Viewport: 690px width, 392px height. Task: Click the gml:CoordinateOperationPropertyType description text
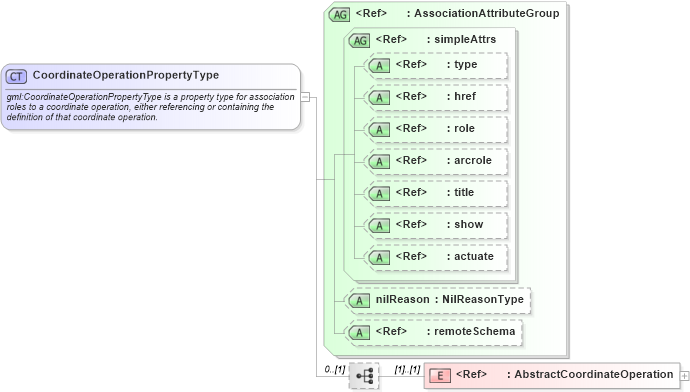coord(150,107)
